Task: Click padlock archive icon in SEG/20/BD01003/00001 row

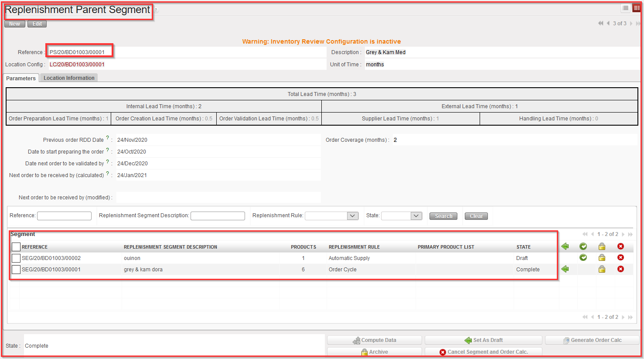Action: [602, 269]
